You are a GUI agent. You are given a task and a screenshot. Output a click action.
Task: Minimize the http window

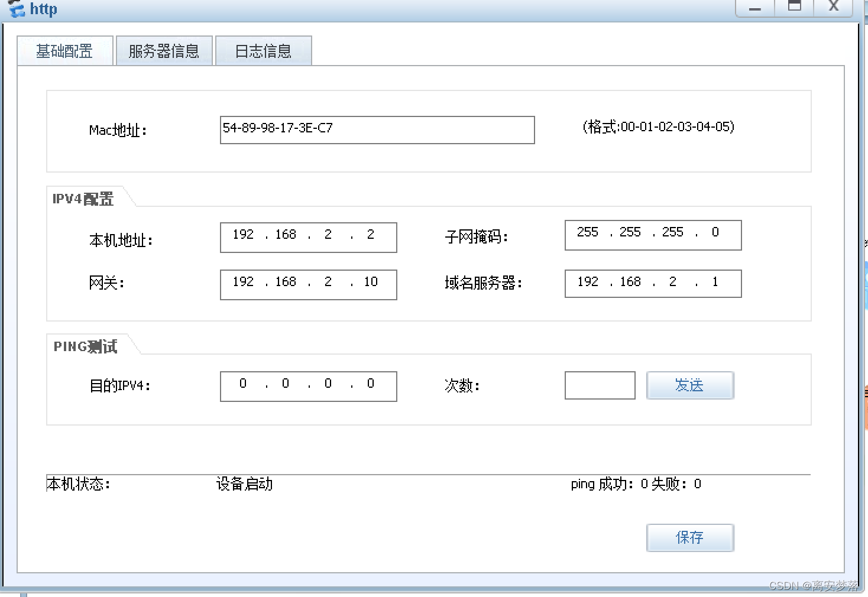[755, 7]
